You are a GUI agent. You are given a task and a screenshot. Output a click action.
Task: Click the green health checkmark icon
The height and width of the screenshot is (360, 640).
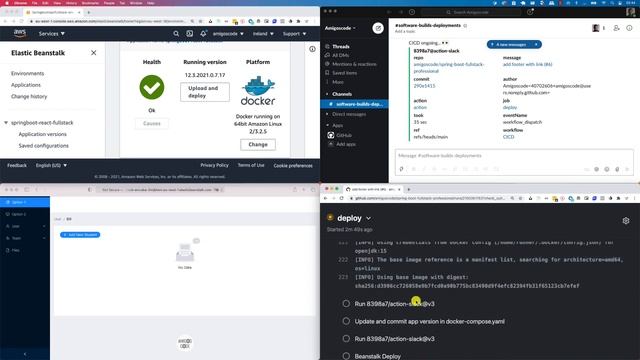[152, 87]
